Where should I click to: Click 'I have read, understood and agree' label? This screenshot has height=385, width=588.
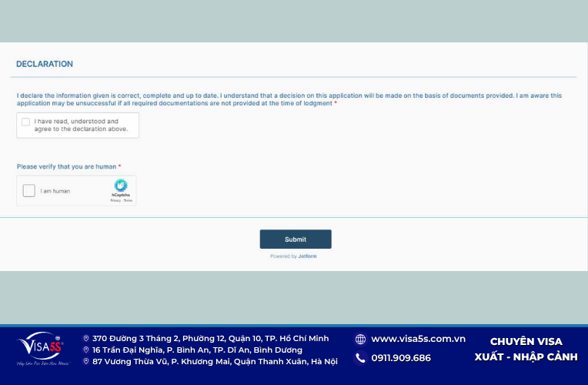pos(81,125)
